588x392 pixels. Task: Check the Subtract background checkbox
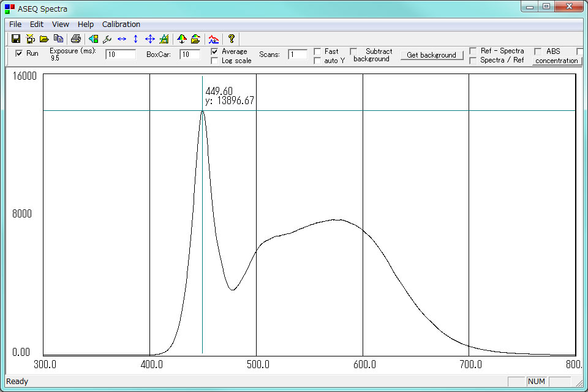point(353,51)
